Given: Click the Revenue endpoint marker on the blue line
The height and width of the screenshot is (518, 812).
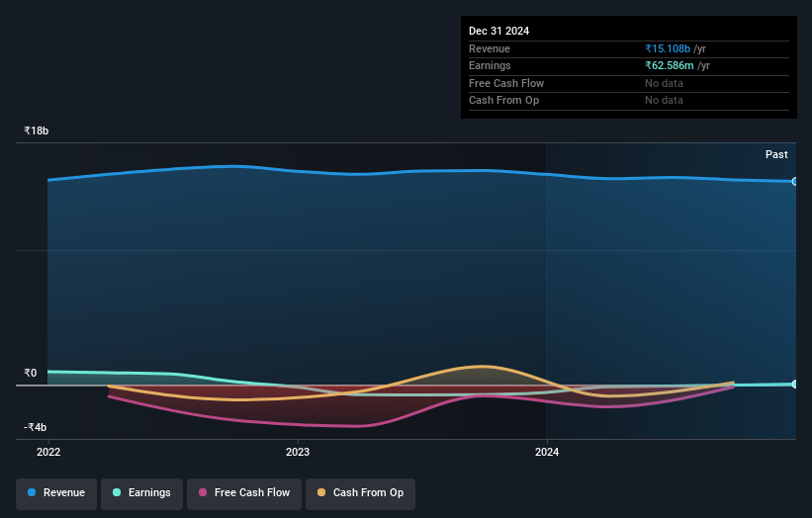Looking at the screenshot, I should [x=795, y=182].
